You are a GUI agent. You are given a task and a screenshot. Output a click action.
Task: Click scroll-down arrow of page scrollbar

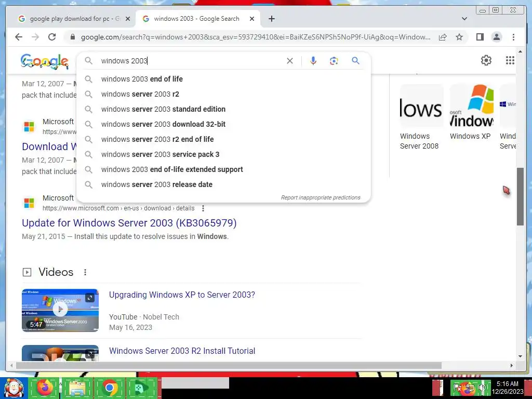coord(520,356)
